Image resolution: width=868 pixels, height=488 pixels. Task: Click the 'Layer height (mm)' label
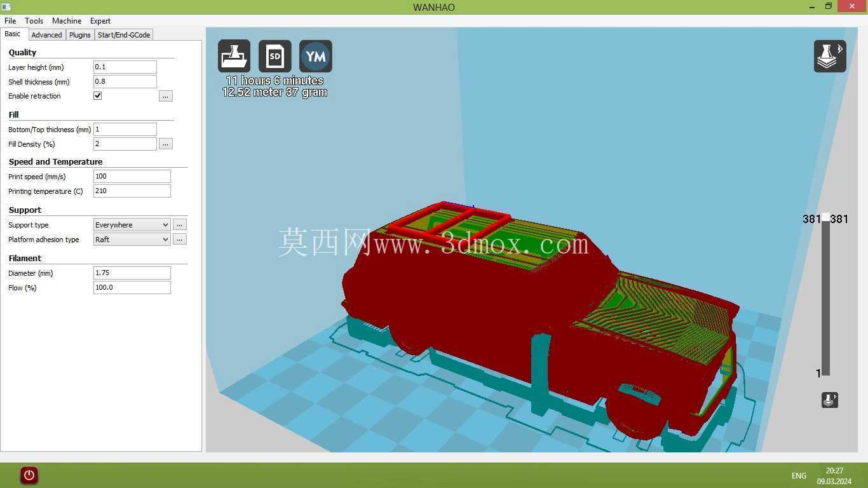(36, 67)
